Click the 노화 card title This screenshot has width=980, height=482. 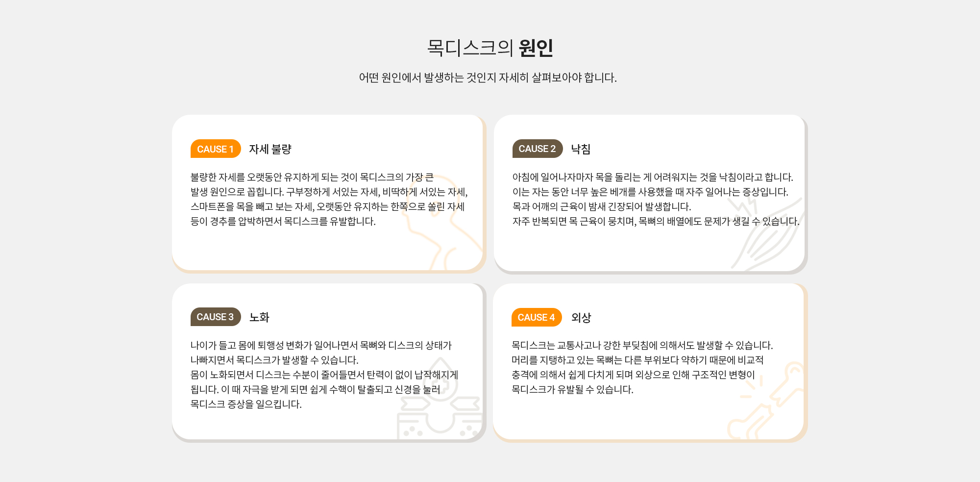pos(259,317)
